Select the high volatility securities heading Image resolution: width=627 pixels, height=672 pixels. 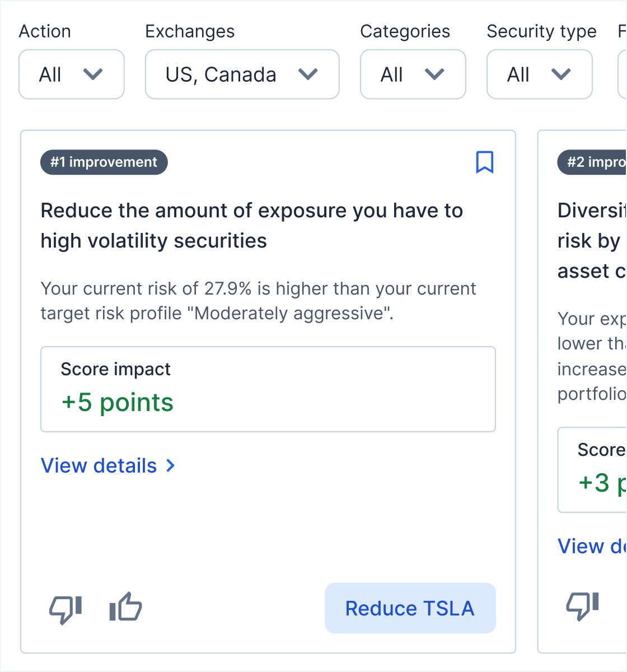point(252,226)
